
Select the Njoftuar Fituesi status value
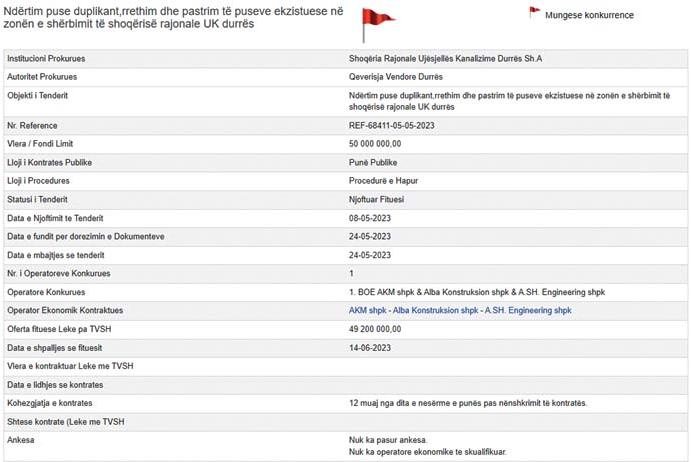coord(379,199)
